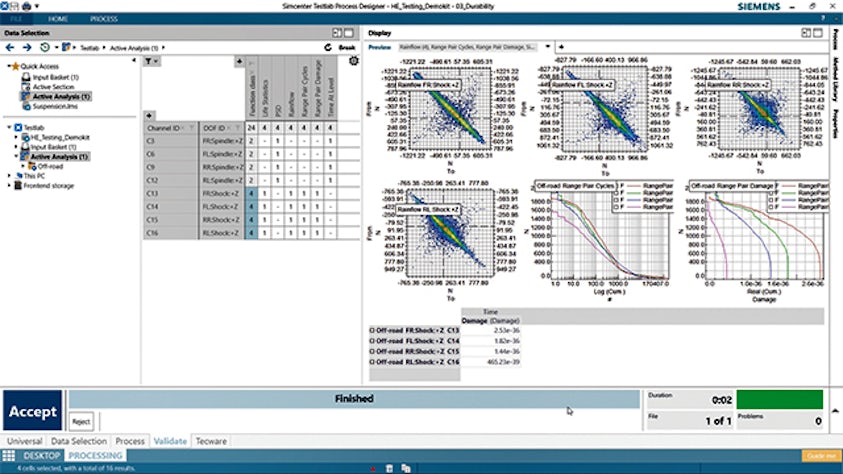843x474 pixels.
Task: Maximize the Data Selection panel
Action: [x=349, y=33]
